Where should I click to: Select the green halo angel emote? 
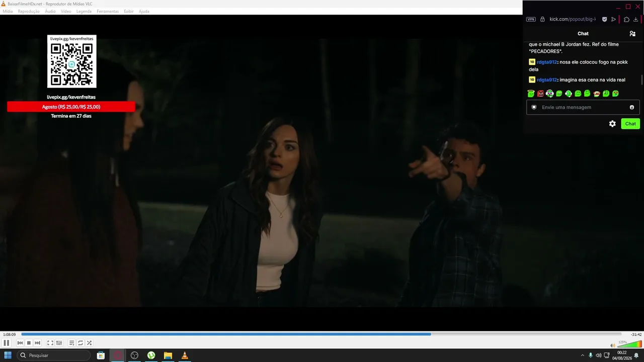(x=531, y=94)
